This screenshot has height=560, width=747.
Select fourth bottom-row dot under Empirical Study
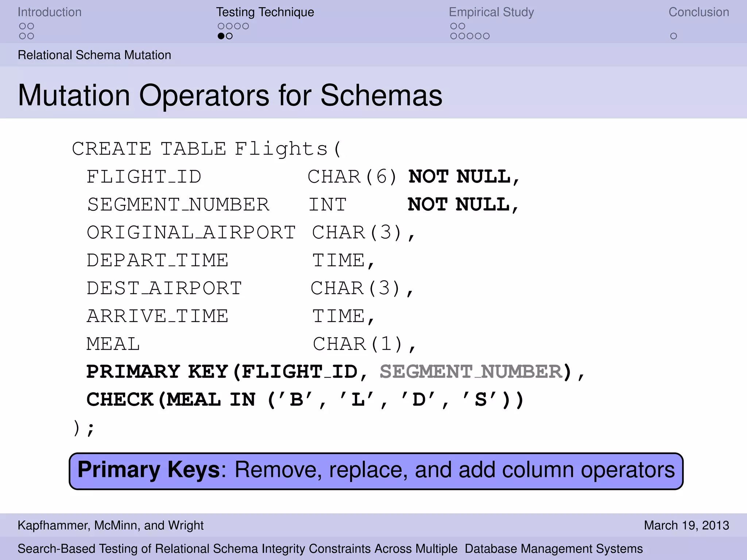(x=478, y=36)
